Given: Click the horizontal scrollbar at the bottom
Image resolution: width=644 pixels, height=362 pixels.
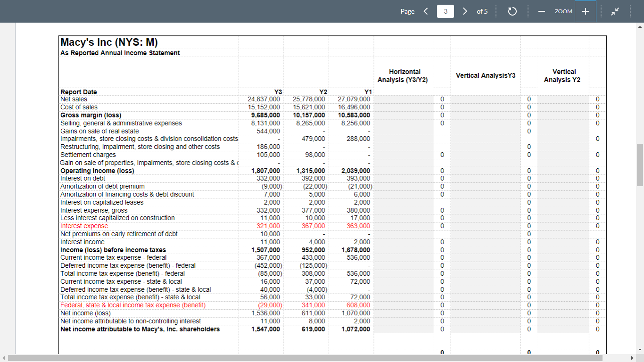Looking at the screenshot, I should tap(305, 358).
